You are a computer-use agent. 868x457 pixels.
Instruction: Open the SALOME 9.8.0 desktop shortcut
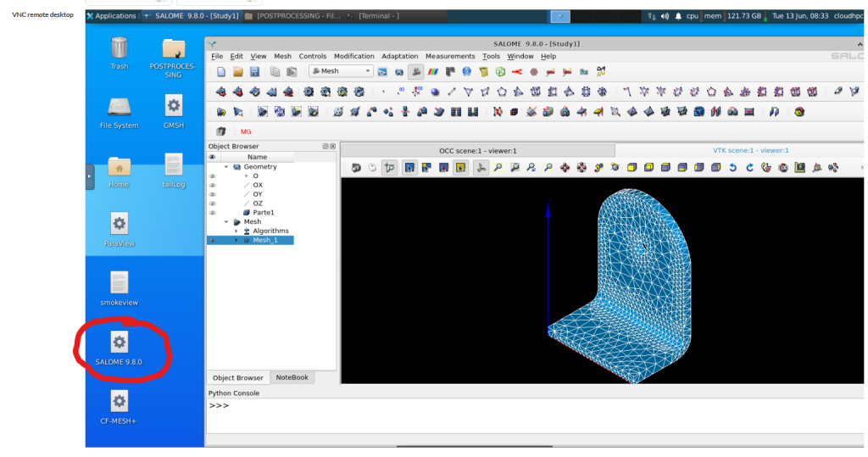[119, 348]
